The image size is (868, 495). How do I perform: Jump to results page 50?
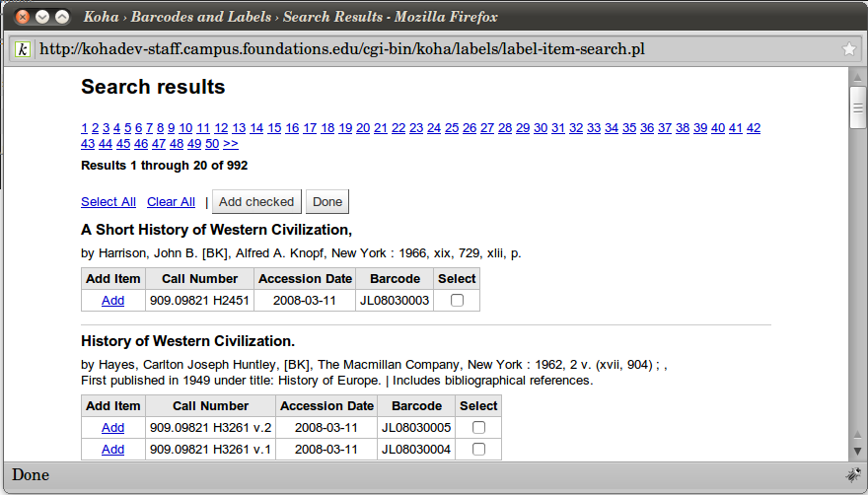click(x=212, y=144)
